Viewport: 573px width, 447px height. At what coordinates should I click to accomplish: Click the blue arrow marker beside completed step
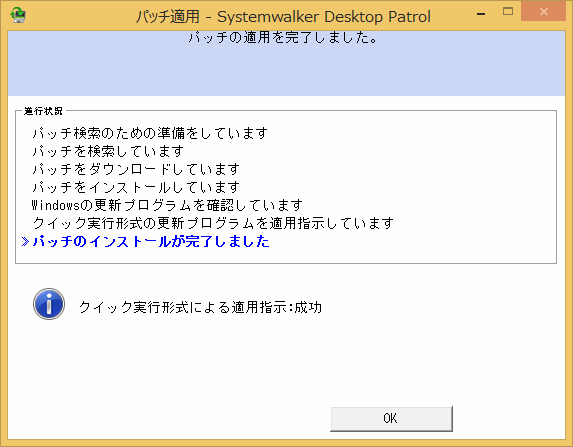click(x=25, y=242)
